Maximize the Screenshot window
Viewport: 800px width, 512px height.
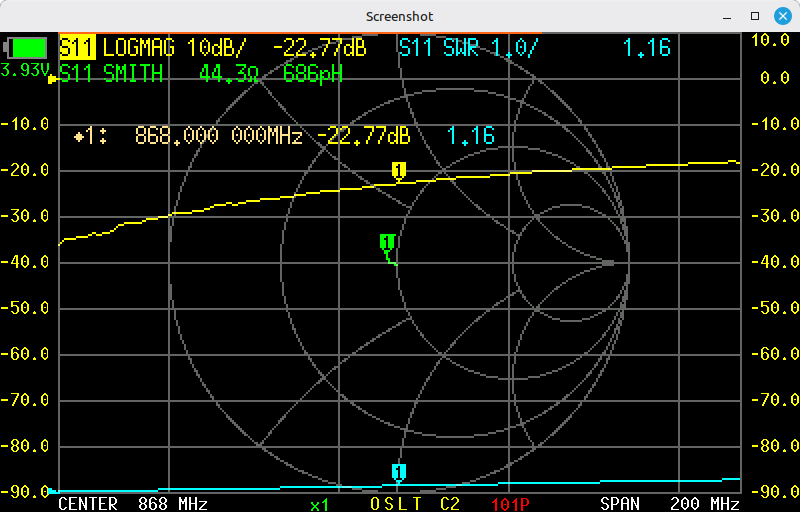pyautogui.click(x=755, y=16)
